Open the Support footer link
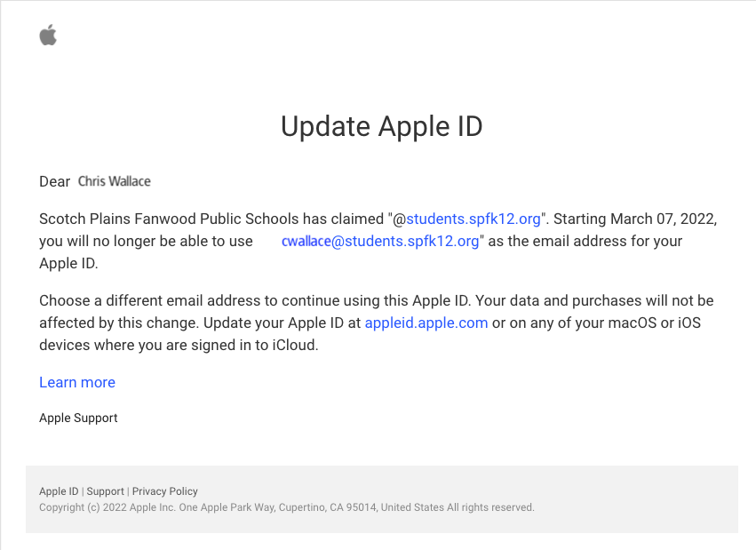 click(x=105, y=491)
